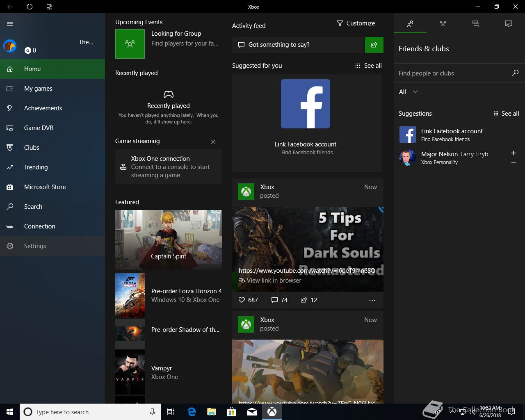Open Captain Spirit featured image
Viewport: 525px width, 420px height.
[169, 240]
